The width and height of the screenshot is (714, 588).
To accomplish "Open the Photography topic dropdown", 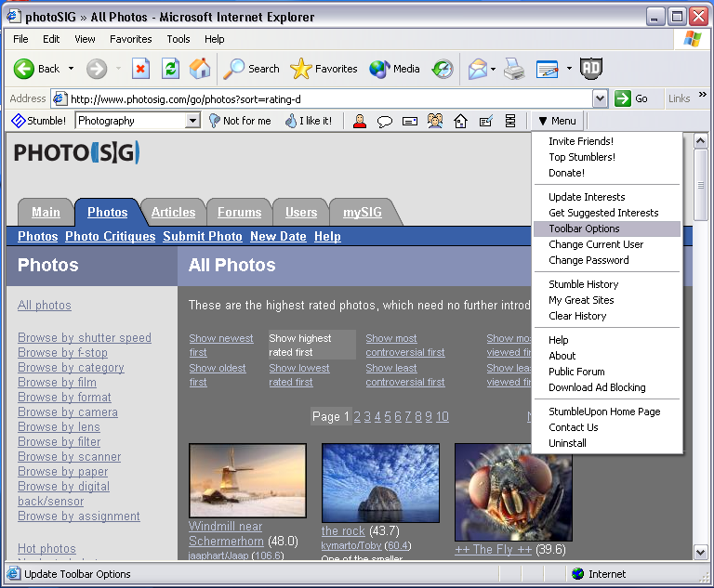I will [x=193, y=121].
